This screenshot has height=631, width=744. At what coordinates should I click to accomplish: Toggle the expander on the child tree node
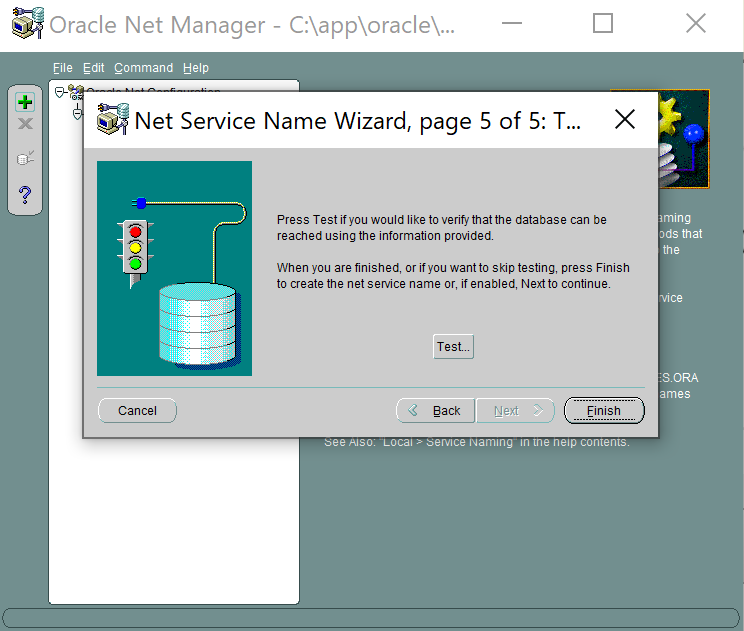[x=76, y=113]
